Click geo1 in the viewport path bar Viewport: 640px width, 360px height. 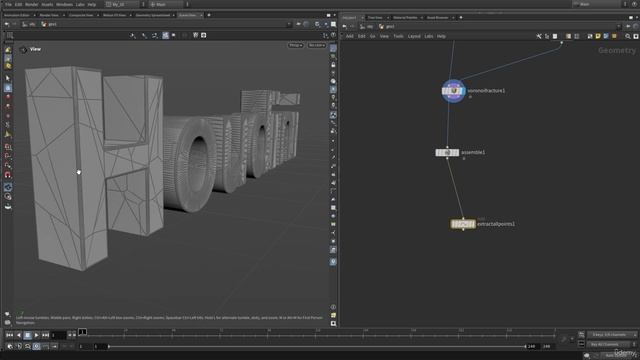(49, 24)
